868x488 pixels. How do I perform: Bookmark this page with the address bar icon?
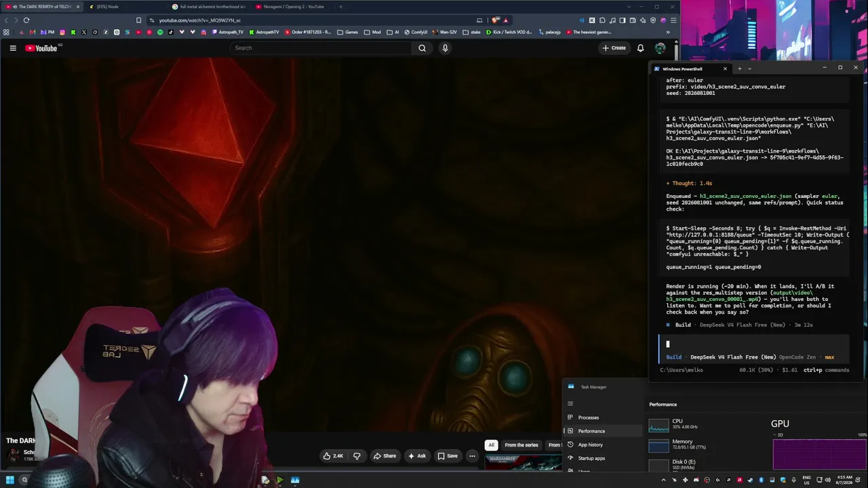[139, 20]
